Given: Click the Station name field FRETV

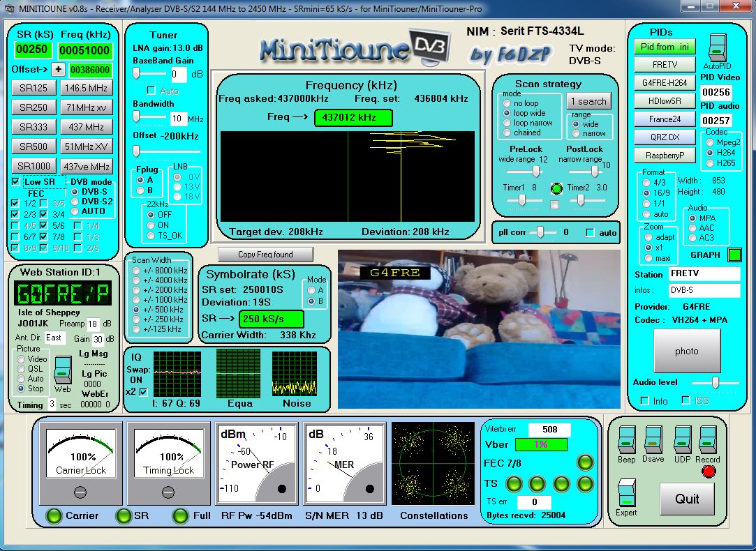Looking at the screenshot, I should tap(704, 273).
